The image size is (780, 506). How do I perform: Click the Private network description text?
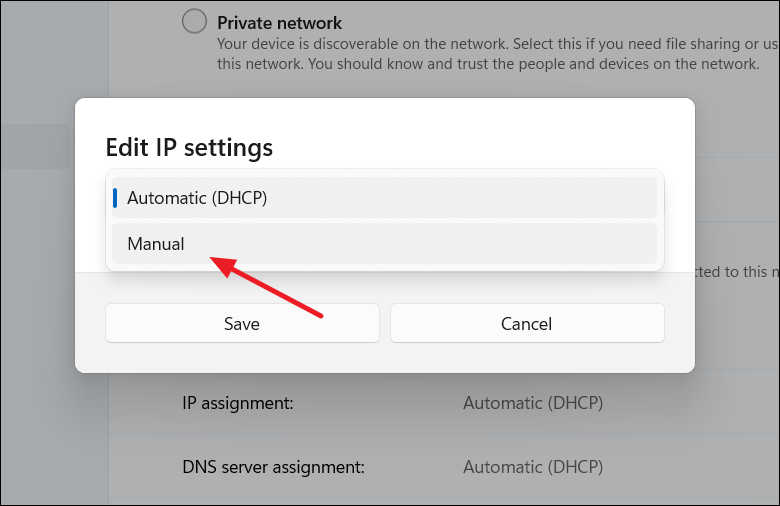[480, 46]
